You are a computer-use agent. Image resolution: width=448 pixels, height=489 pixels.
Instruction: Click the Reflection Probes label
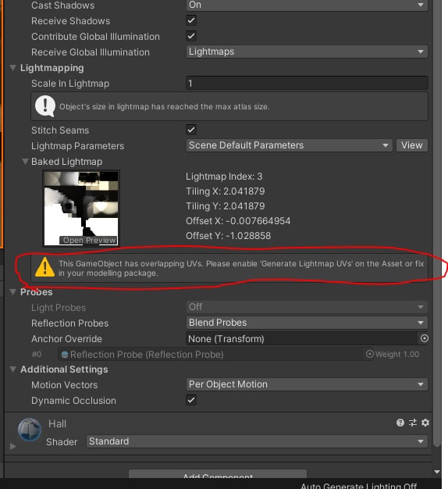pos(70,323)
